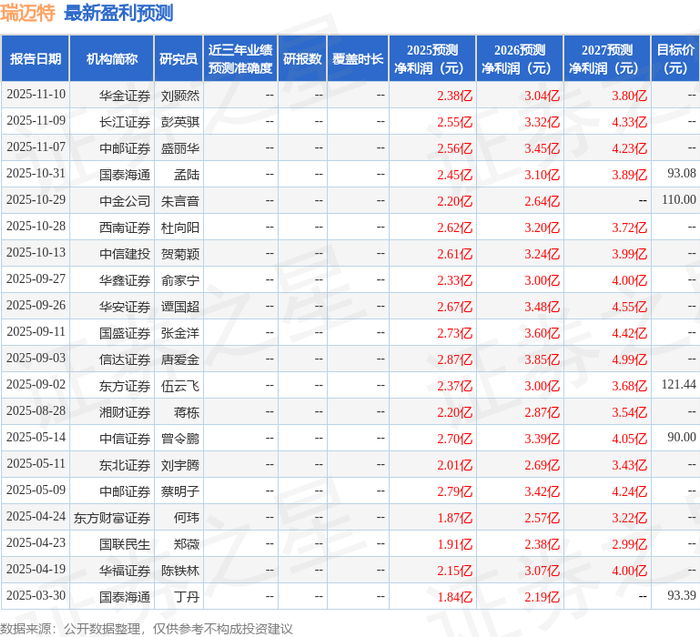
Task: Click the 数据来源 disclaimer footer text
Action: 146,629
